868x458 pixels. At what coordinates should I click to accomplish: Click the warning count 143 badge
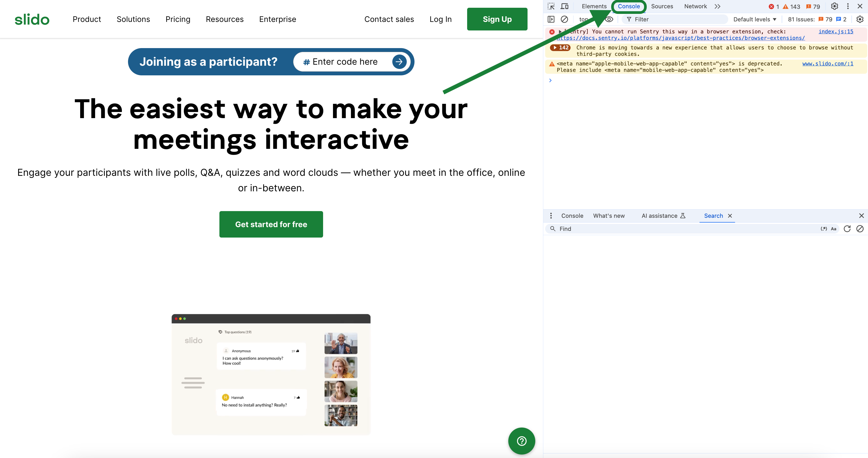pyautogui.click(x=791, y=6)
